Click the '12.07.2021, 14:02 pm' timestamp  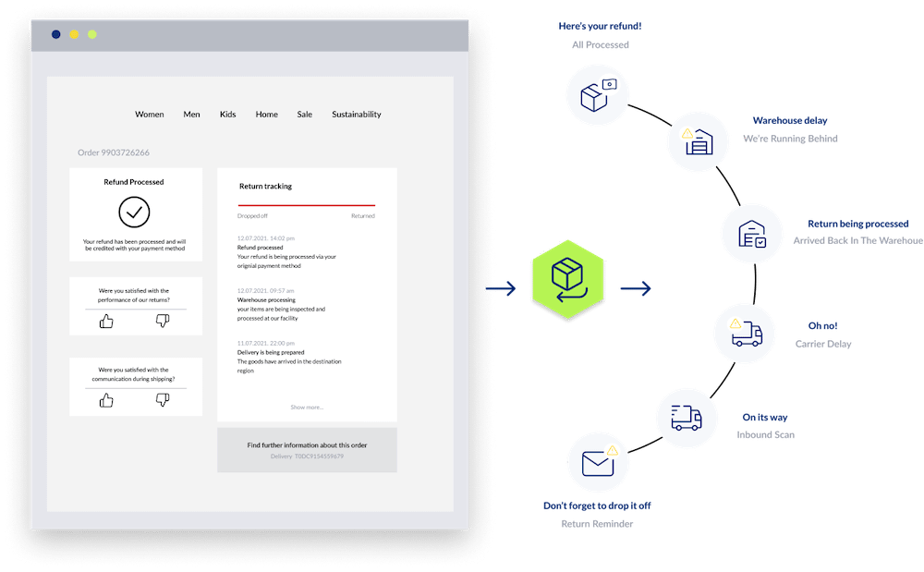point(266,238)
